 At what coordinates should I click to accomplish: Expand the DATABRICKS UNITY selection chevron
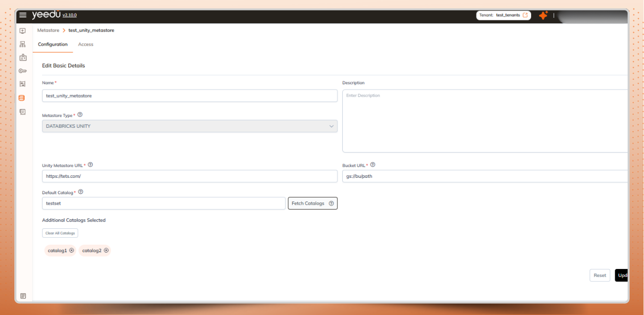coord(332,126)
